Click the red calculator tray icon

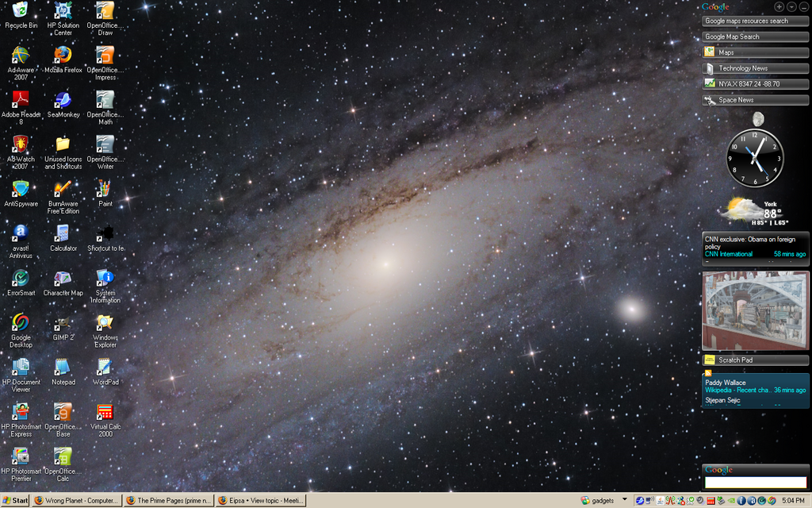tap(710, 501)
